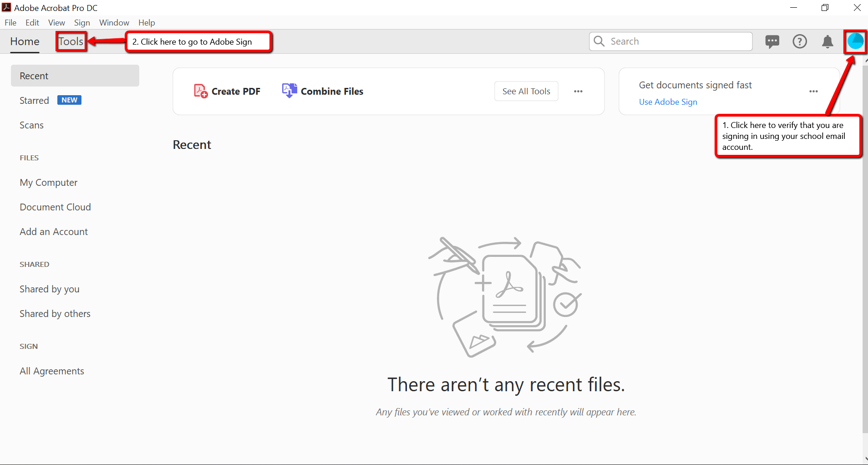Click the SHARED section label in the sidebar
Viewport: 868px width, 465px height.
[35, 265]
